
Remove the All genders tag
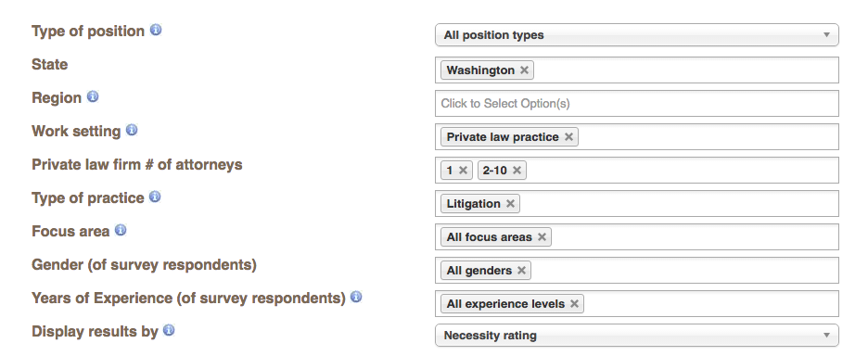[521, 270]
